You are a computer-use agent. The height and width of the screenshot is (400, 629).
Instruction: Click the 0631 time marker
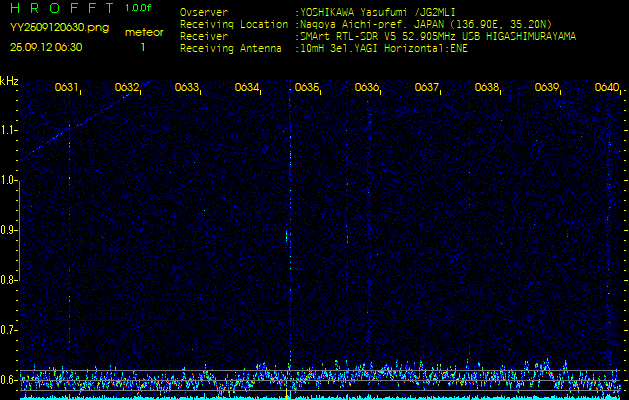[x=66, y=88]
